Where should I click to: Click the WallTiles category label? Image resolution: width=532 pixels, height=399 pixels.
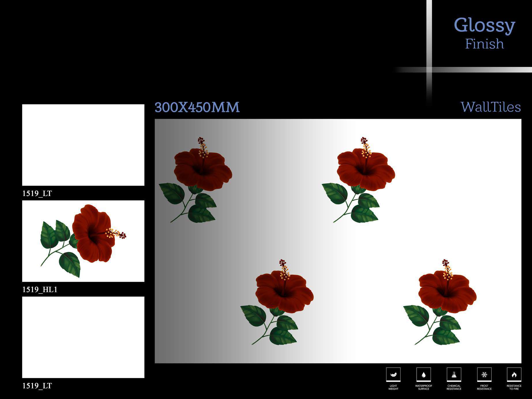(490, 107)
